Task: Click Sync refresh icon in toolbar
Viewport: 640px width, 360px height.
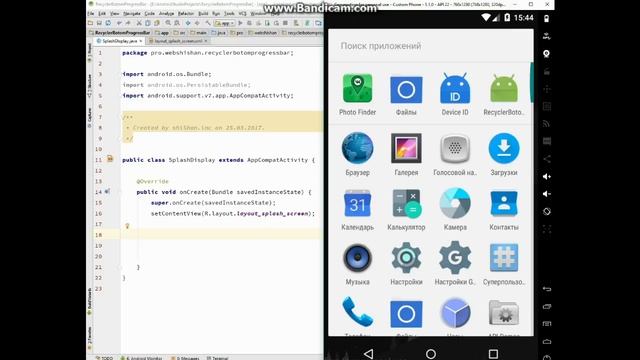Action: (108, 23)
